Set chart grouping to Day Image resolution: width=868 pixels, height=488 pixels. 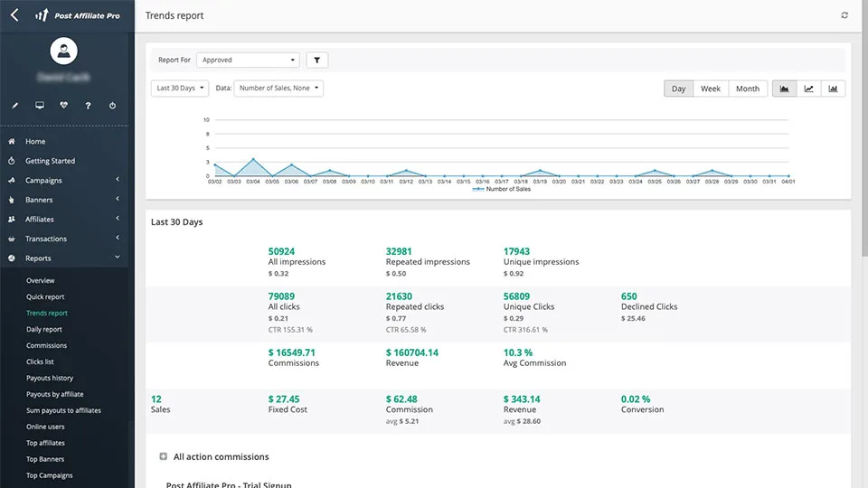click(678, 89)
